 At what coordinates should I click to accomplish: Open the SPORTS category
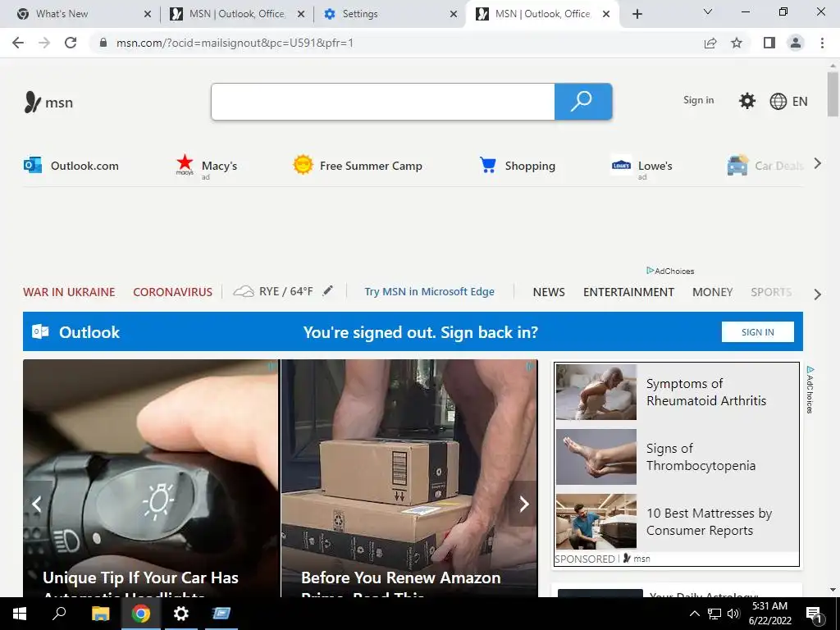771,292
